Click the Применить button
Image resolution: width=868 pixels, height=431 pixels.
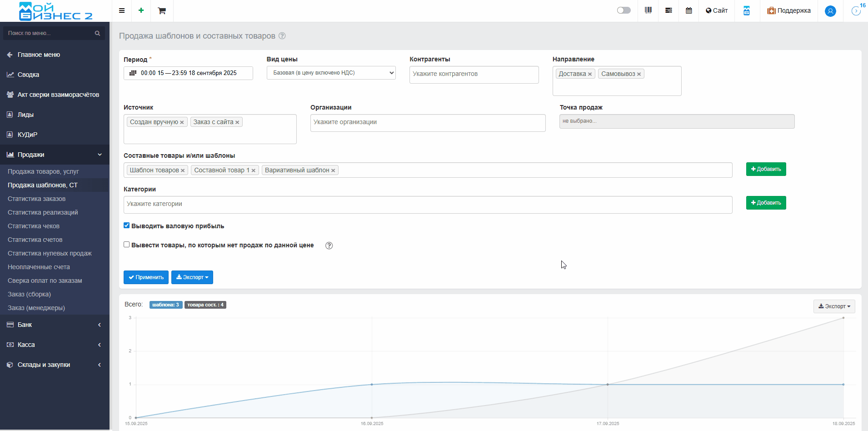click(146, 277)
